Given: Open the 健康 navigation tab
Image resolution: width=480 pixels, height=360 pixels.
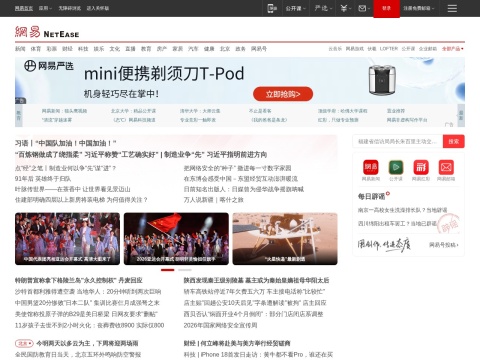Looking at the screenshot, I should pos(209,49).
